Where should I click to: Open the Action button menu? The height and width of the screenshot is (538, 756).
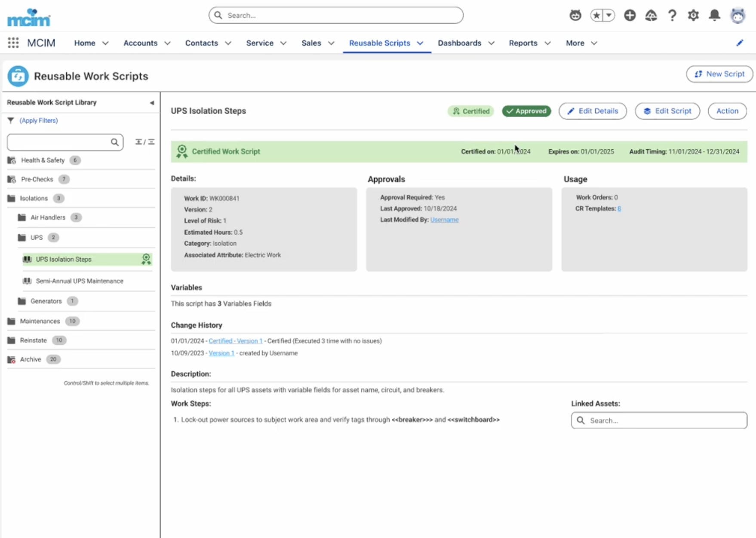tap(727, 111)
